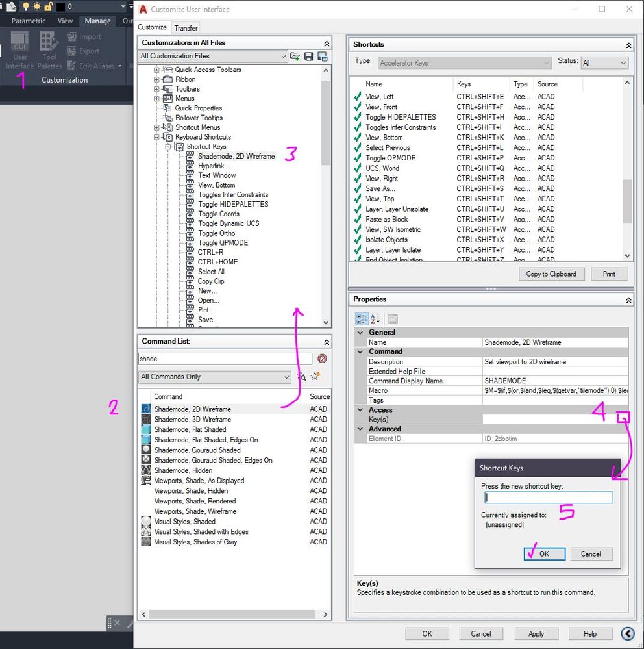The image size is (644, 649).
Task: Click Visual Styles, Shades of Gray icon
Action: (146, 542)
